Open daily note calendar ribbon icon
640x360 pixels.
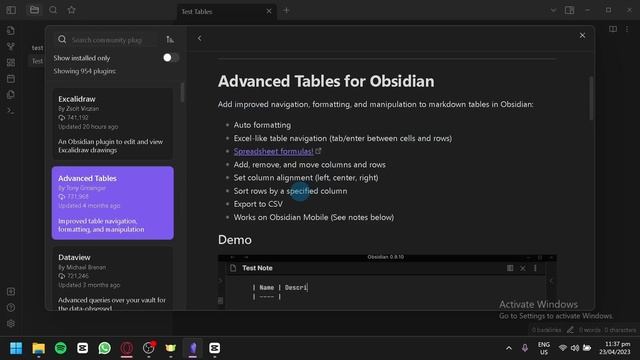click(x=11, y=78)
